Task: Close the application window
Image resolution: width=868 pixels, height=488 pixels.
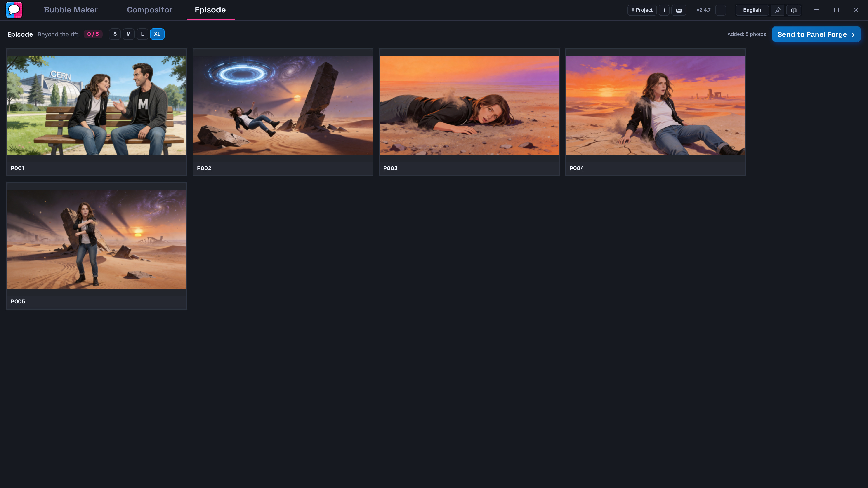Action: (x=856, y=10)
